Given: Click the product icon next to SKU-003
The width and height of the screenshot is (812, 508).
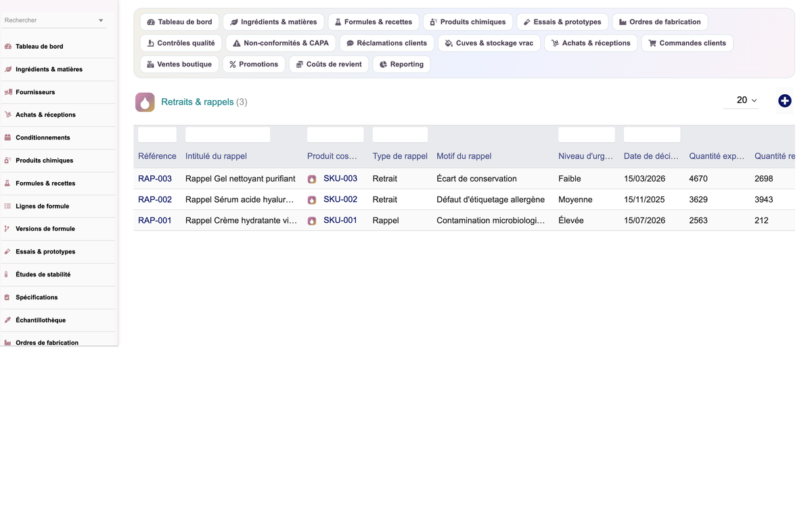Looking at the screenshot, I should tap(312, 179).
